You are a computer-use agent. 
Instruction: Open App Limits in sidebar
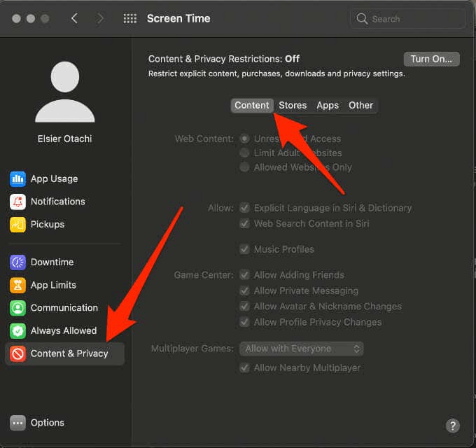[53, 285]
